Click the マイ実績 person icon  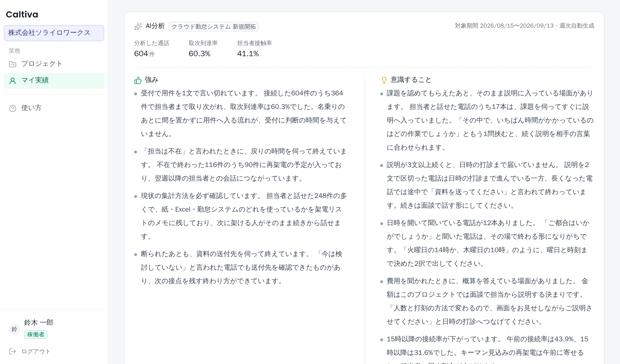(x=13, y=81)
